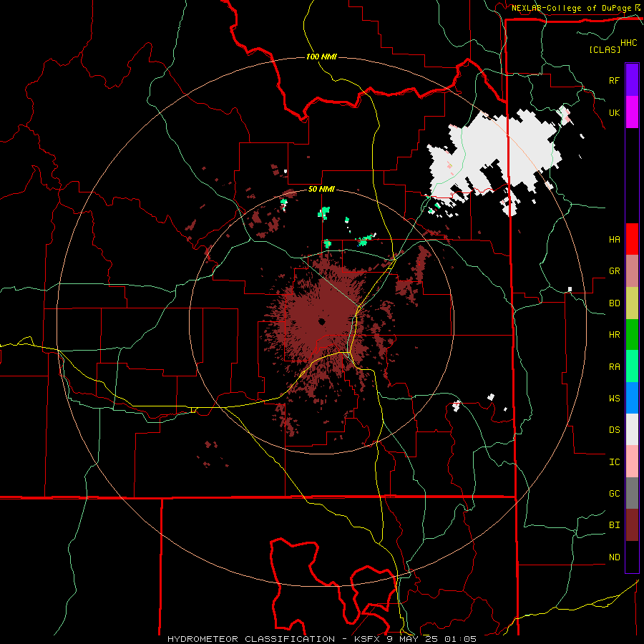
Task: Click the 'HHC' product code text
Action: [x=629, y=43]
